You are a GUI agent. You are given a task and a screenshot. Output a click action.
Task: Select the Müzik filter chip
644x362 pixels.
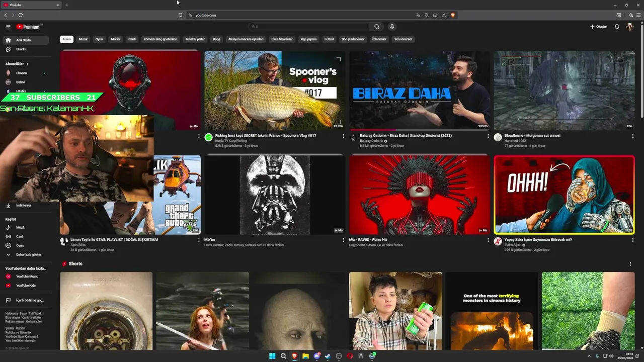tap(83, 39)
